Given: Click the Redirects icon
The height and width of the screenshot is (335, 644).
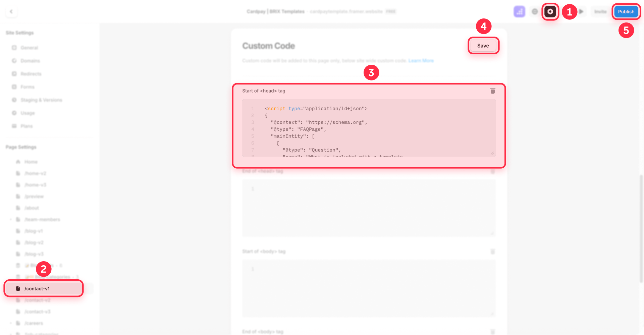Looking at the screenshot, I should tap(14, 74).
